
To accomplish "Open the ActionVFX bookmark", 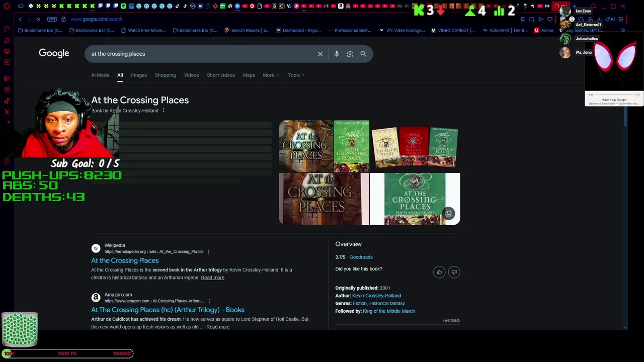I will pyautogui.click(x=505, y=30).
